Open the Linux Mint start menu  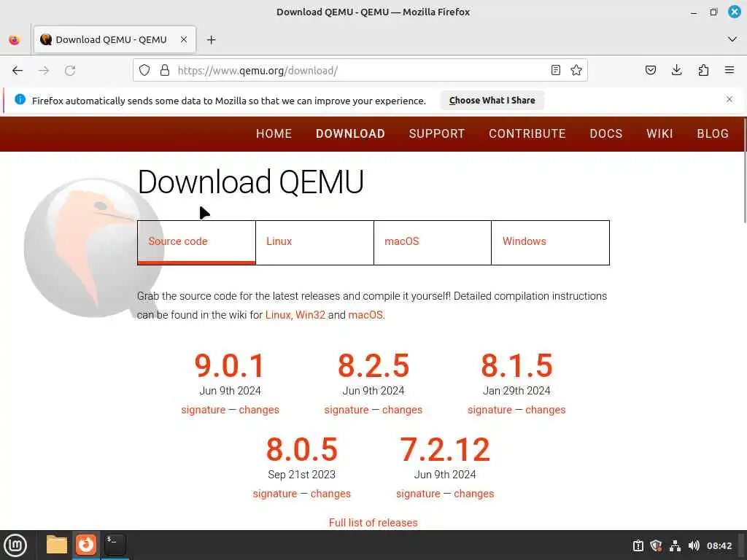click(x=16, y=545)
